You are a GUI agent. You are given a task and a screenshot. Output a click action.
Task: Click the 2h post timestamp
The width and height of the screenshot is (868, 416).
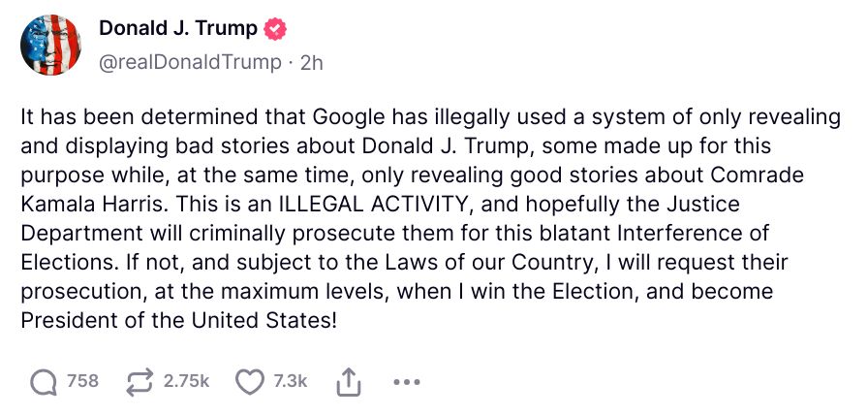coord(311,63)
